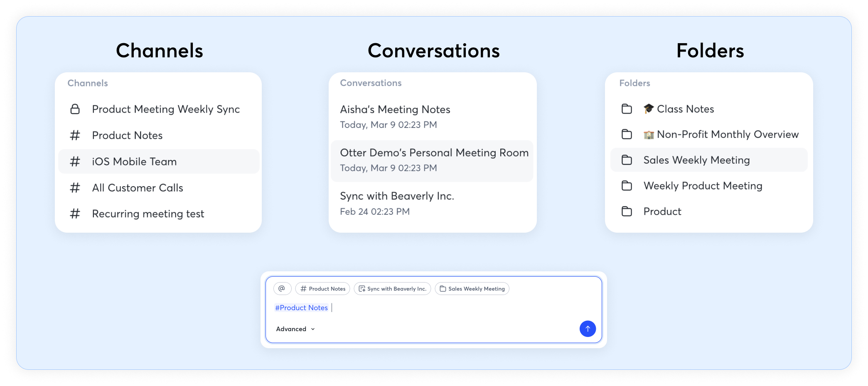868x386 pixels.
Task: Click the hash icon beside Recurring meeting test
Action: [75, 214]
